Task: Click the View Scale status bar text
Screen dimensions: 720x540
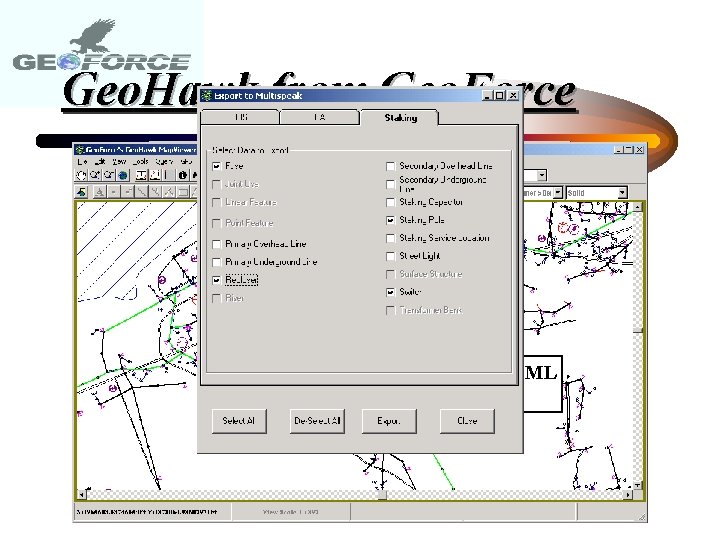Action: point(291,512)
